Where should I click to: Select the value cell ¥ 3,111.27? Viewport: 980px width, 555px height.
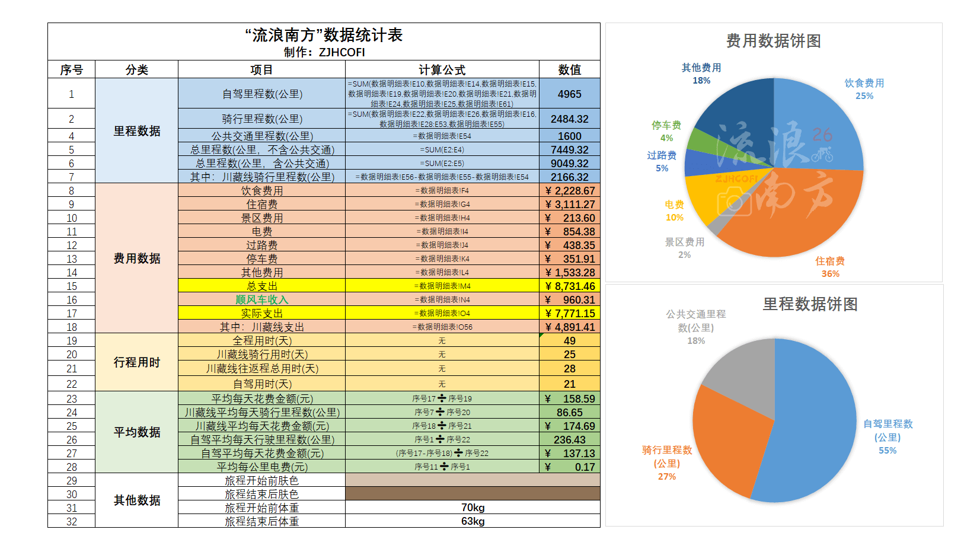570,204
